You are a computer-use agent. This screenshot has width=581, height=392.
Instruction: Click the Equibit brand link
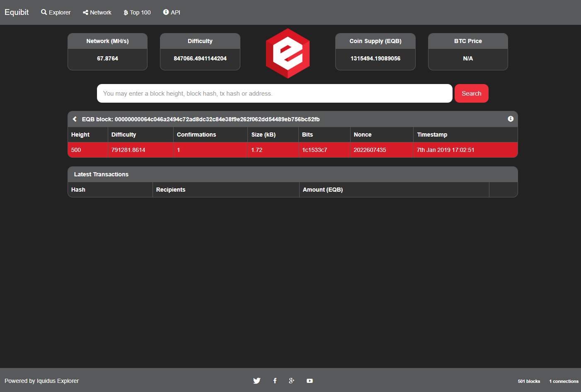click(x=17, y=12)
